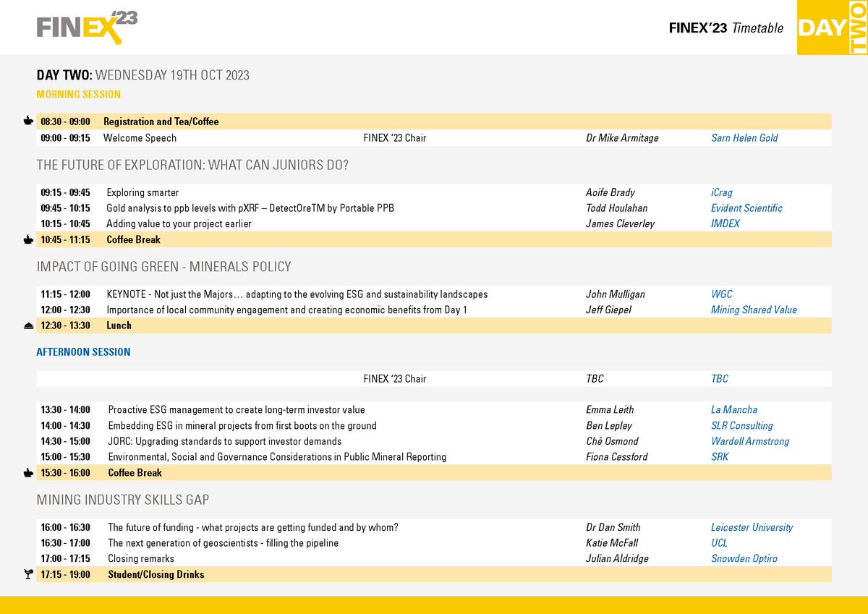The image size is (868, 614).
Task: Click the teacup icon beside 10:45 Coffee Break
Action: point(28,239)
